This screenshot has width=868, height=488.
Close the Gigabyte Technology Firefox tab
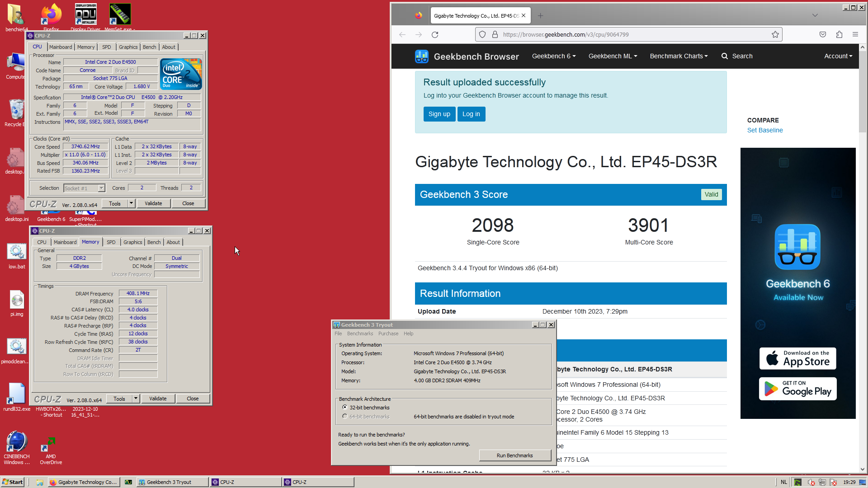pos(524,15)
